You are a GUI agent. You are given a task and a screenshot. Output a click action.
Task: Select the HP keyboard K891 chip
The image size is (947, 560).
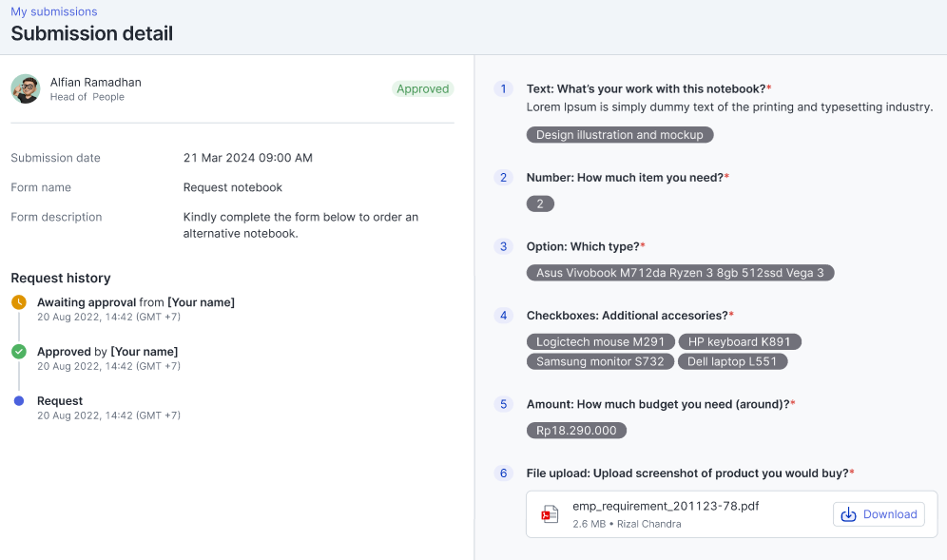(x=739, y=342)
